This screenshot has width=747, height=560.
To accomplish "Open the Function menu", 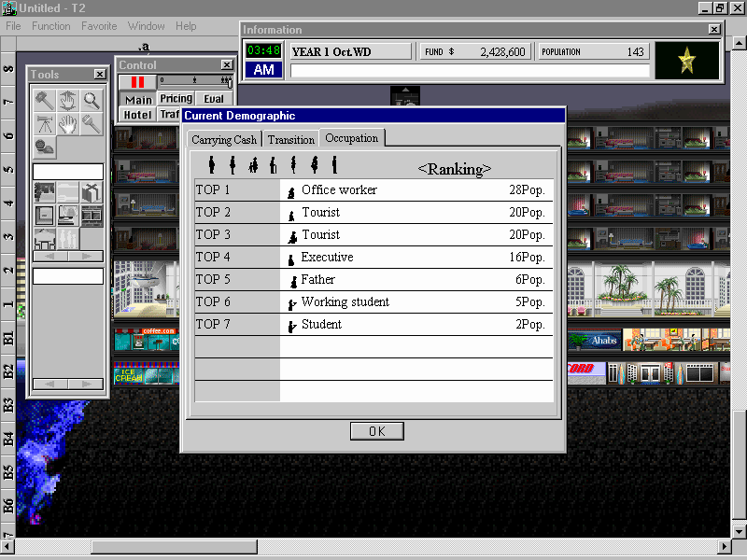I will [50, 26].
